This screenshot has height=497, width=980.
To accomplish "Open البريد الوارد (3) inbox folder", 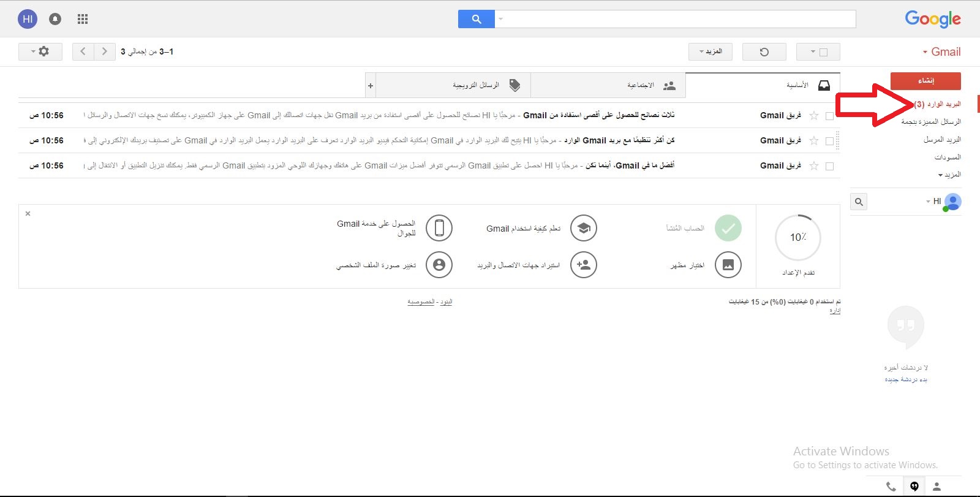I will (x=937, y=104).
